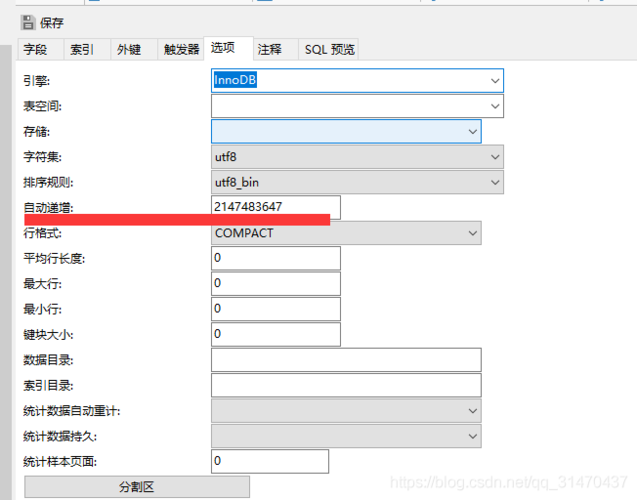637x500 pixels.
Task: Open the 统计数据自动重计 dropdown
Action: pos(346,411)
